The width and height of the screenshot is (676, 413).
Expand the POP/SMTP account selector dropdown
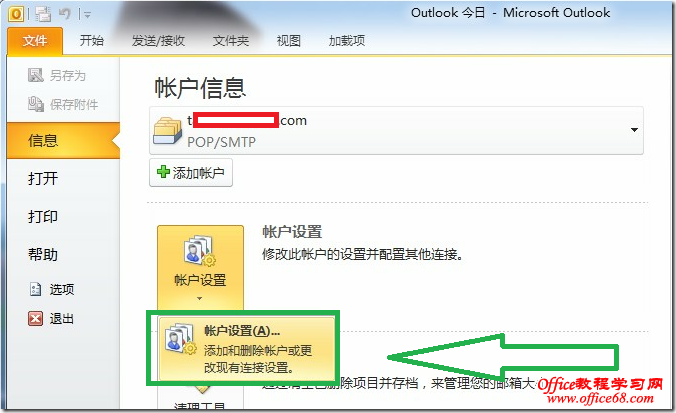point(634,130)
